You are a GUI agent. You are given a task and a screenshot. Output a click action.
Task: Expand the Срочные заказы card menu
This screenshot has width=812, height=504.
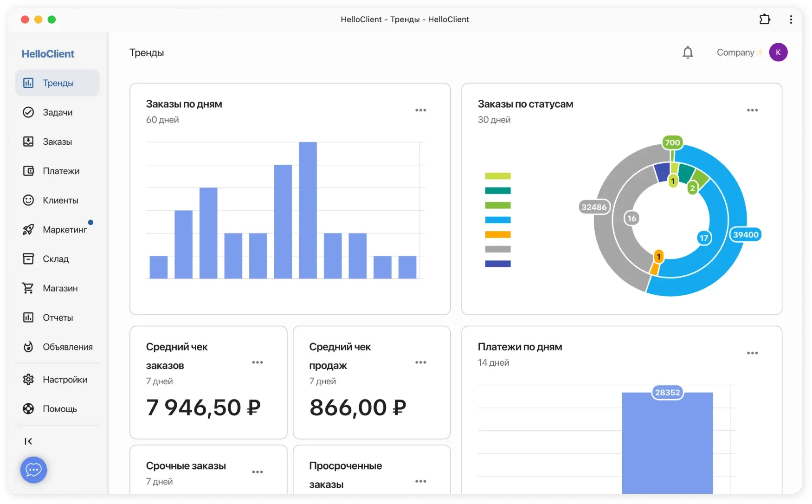[x=258, y=472]
